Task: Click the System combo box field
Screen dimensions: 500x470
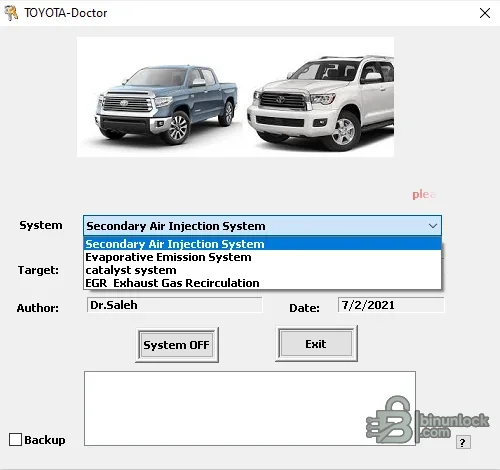Action: [x=262, y=226]
